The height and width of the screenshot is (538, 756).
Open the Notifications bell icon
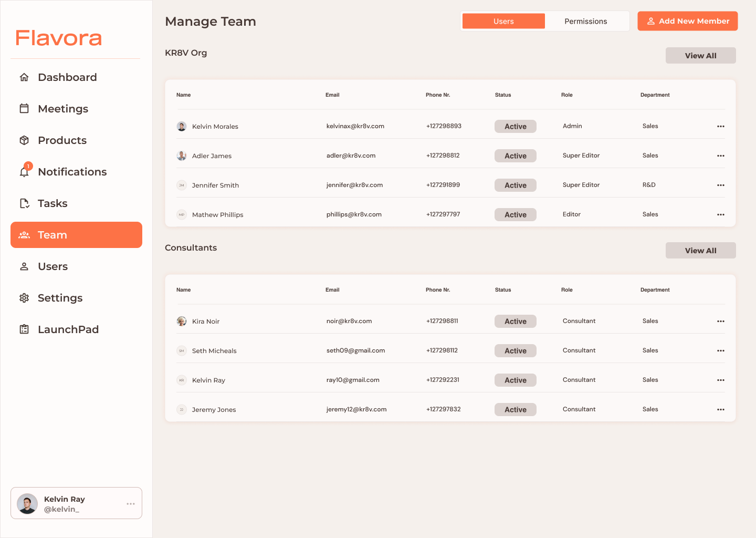pos(24,172)
